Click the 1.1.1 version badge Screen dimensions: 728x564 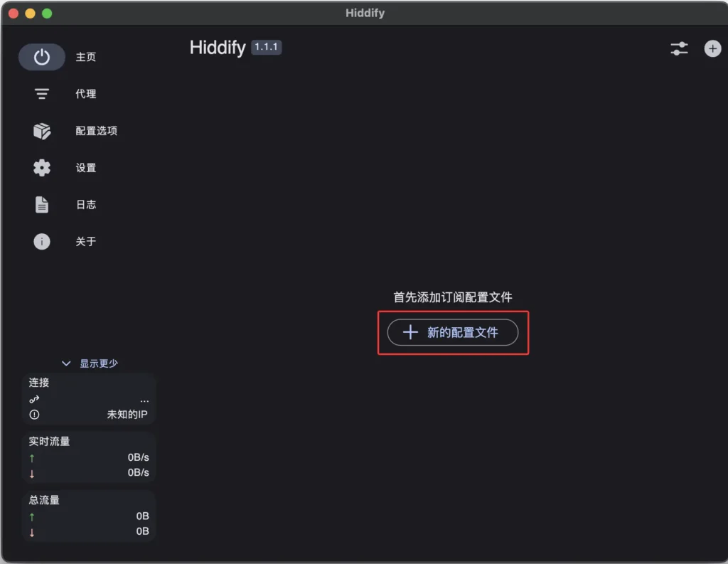point(266,47)
